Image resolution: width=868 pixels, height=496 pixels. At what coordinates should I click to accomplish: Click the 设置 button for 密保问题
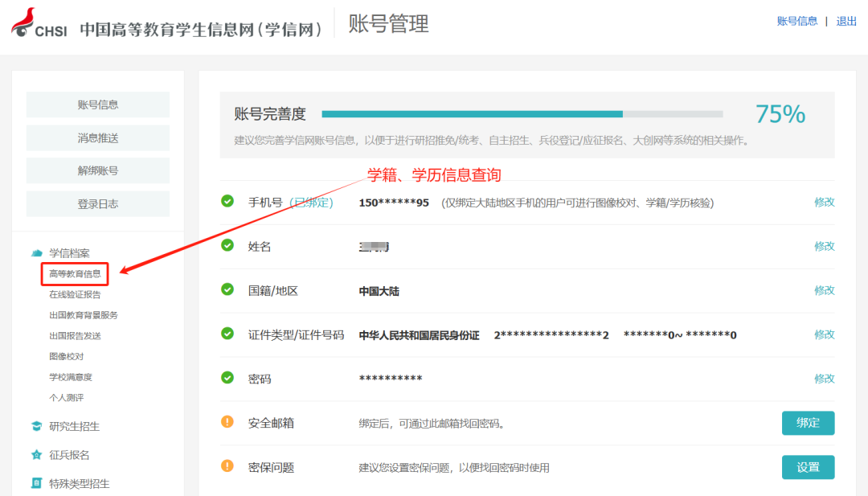[809, 467]
